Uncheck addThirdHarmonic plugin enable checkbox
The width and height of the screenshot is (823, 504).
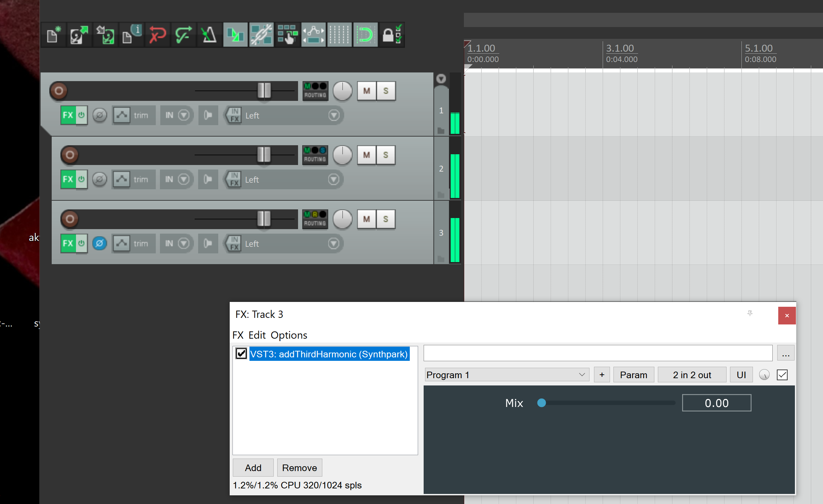click(x=241, y=354)
